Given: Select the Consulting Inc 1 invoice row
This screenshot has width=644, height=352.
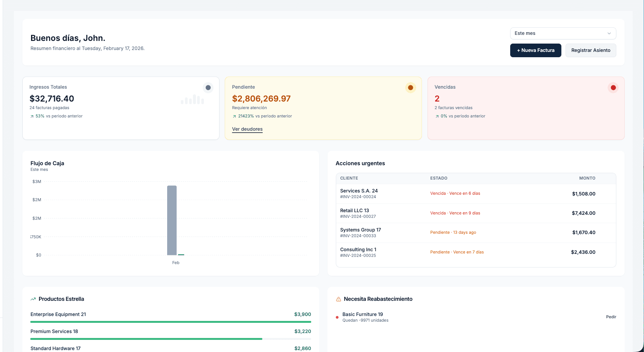Looking at the screenshot, I should (x=475, y=252).
